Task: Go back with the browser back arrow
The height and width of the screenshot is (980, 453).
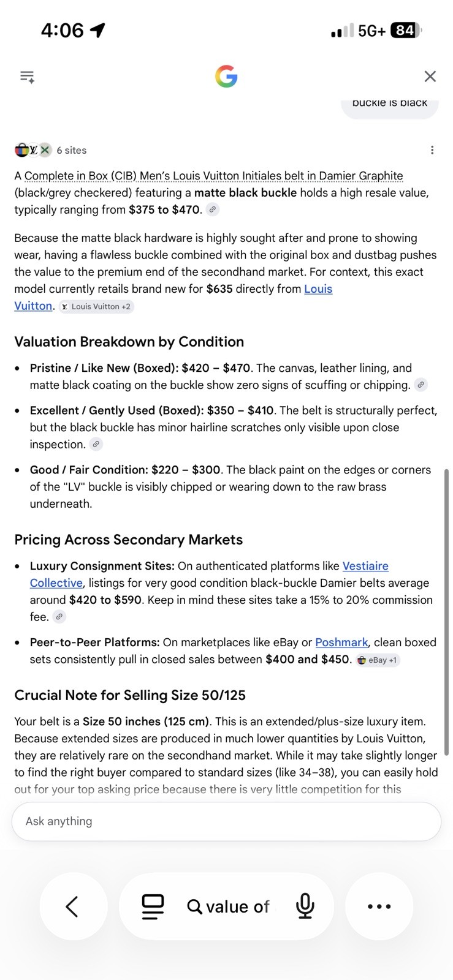Action: tap(73, 907)
